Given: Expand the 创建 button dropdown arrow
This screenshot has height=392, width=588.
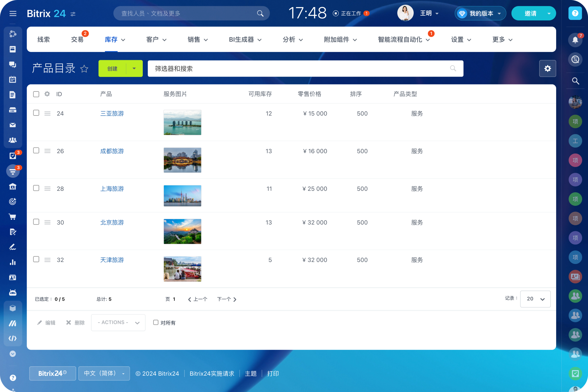Looking at the screenshot, I should [x=134, y=68].
